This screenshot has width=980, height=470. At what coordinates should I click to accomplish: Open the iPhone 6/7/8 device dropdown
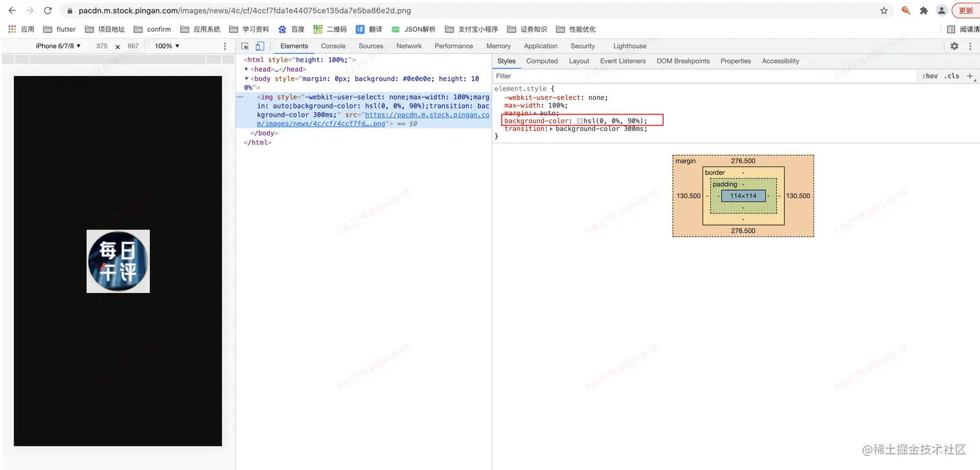[58, 46]
